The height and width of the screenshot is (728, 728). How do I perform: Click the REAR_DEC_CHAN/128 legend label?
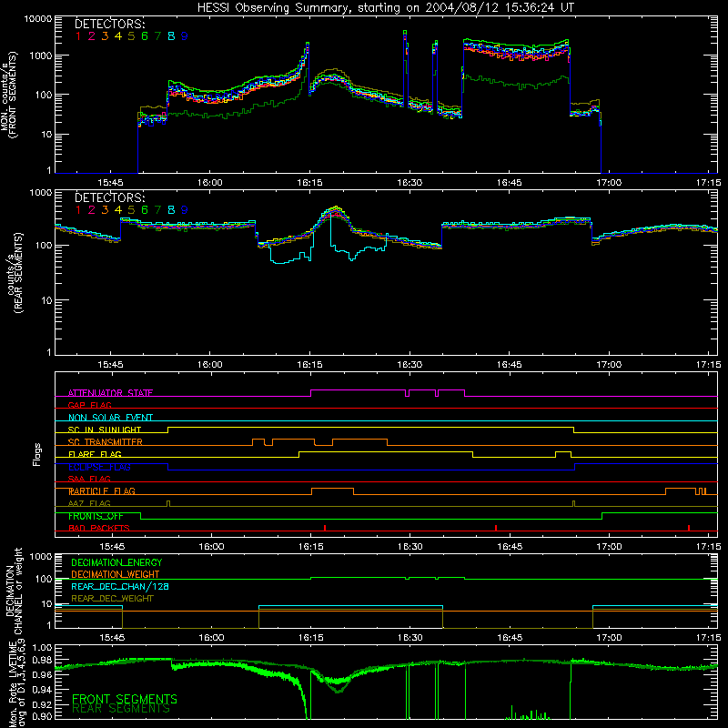tap(120, 586)
